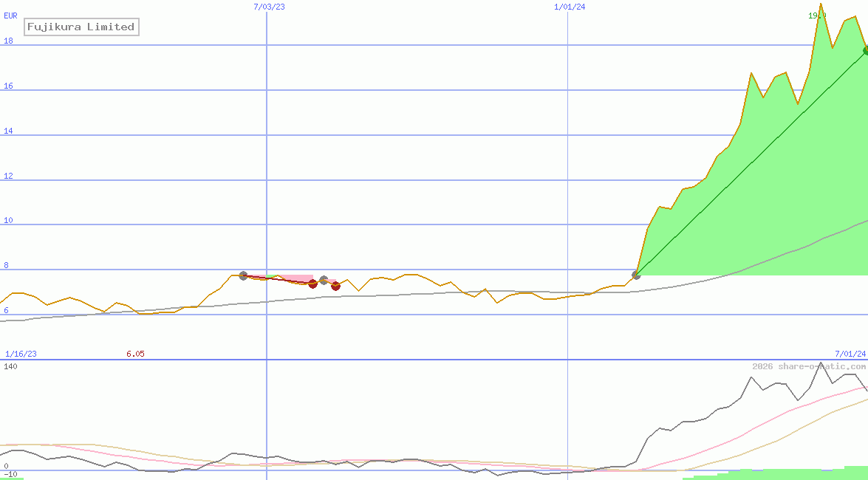Expand the Fujikura Limited title box

point(81,27)
